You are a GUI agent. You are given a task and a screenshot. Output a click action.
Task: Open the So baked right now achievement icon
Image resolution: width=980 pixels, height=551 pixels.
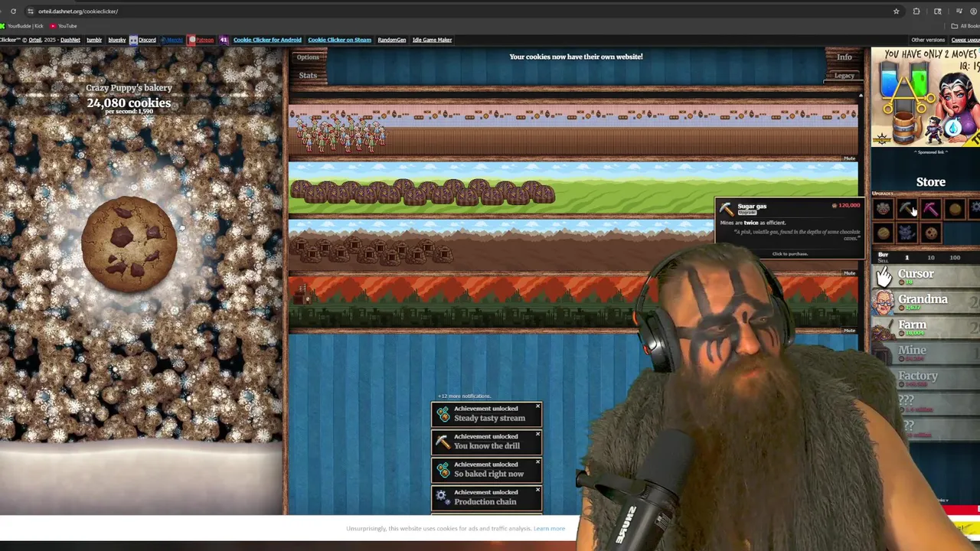[x=443, y=469]
